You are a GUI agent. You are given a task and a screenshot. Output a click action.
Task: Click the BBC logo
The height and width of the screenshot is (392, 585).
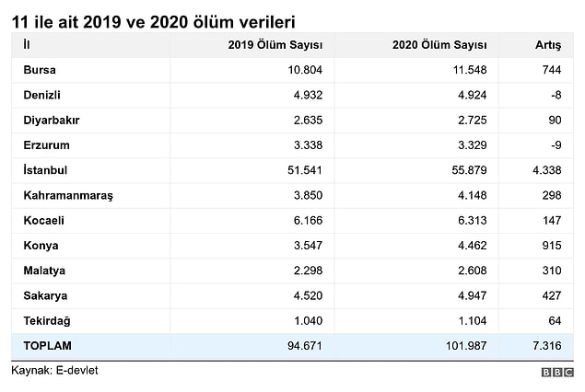557,372
